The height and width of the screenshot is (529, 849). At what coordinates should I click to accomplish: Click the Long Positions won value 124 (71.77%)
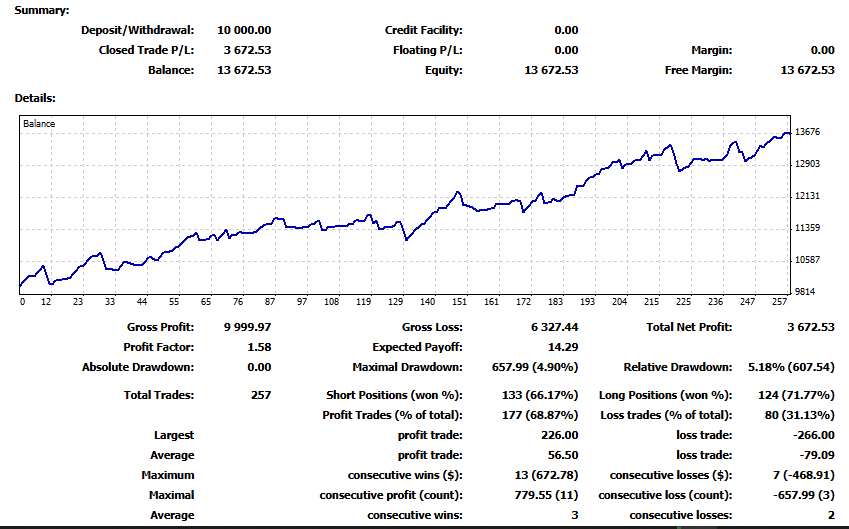click(796, 395)
